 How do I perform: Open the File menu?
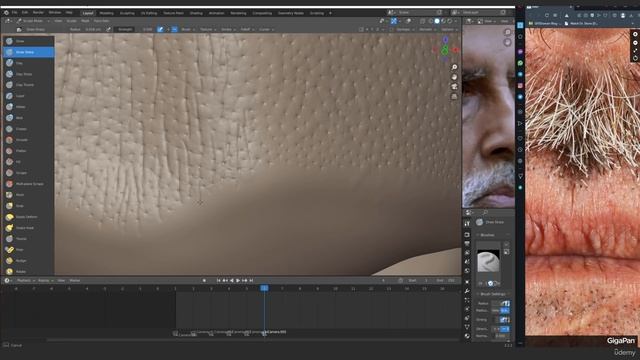click(14, 13)
